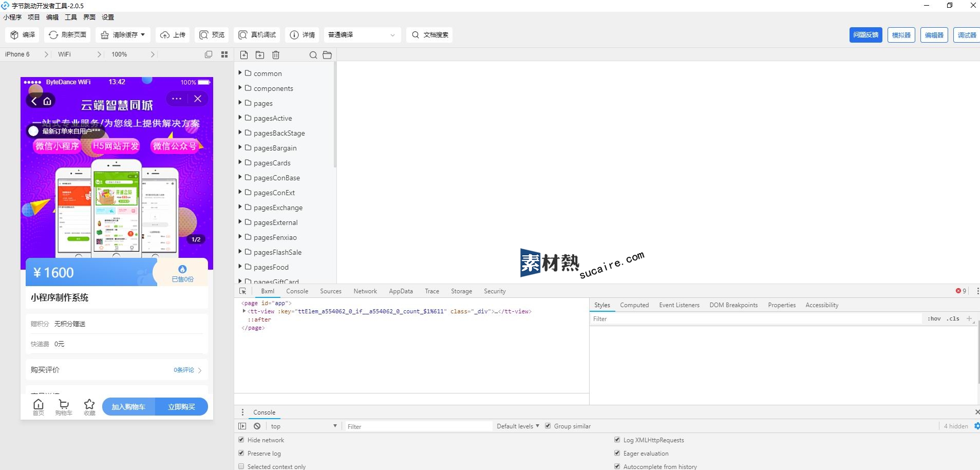
Task: Close the console drawer
Action: pyautogui.click(x=977, y=412)
